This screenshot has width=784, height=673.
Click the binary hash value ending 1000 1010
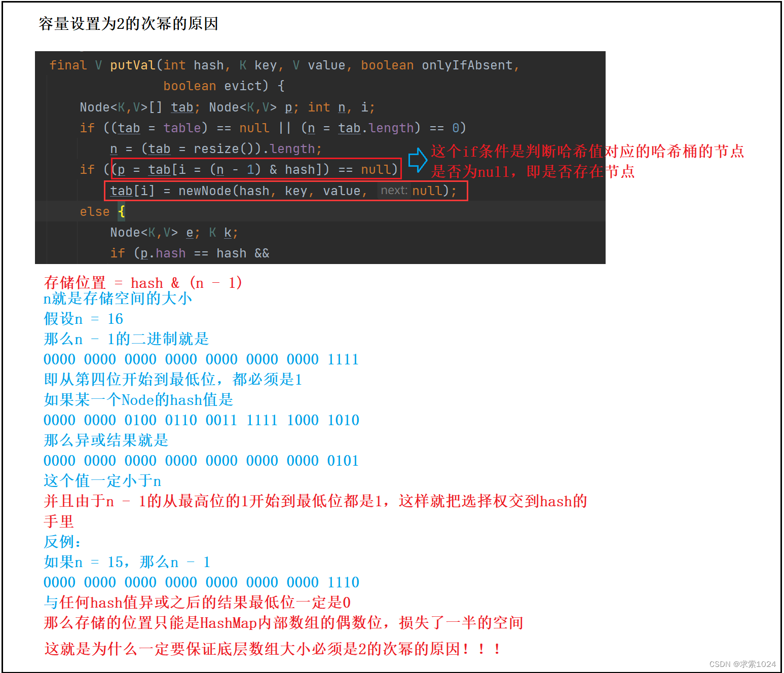click(x=201, y=420)
